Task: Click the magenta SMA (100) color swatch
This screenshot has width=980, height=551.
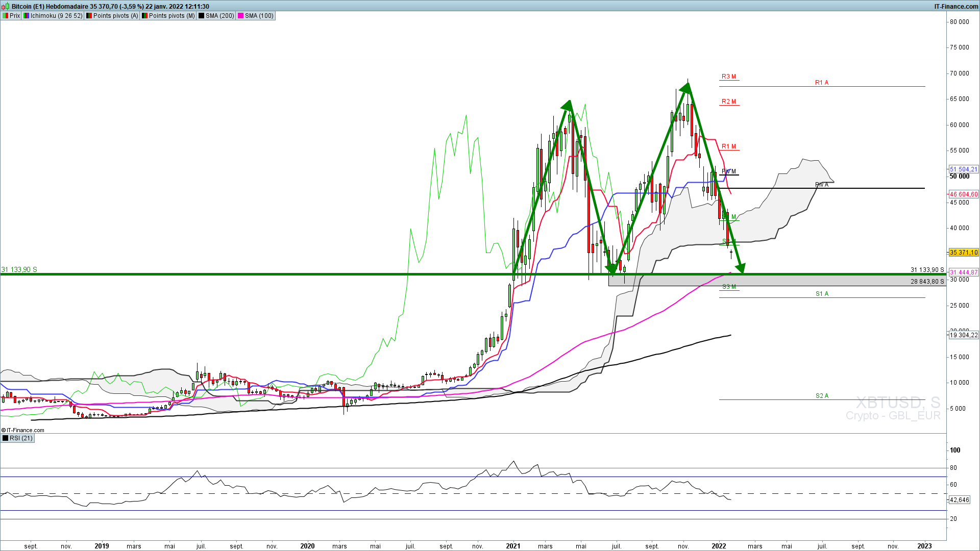Action: coord(240,16)
